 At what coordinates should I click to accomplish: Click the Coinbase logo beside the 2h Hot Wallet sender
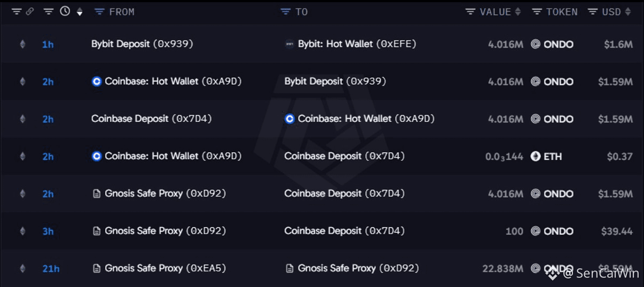pyautogui.click(x=97, y=81)
